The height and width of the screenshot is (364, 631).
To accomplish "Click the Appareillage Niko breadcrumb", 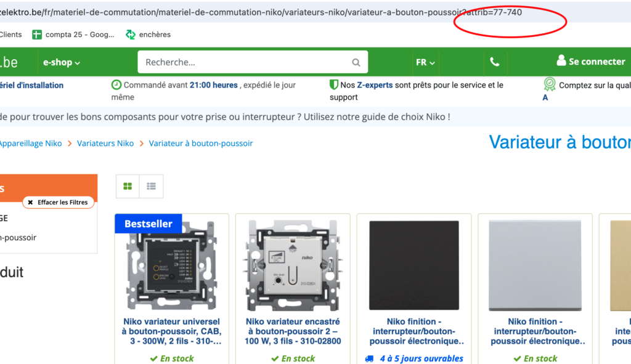I will click(31, 143).
